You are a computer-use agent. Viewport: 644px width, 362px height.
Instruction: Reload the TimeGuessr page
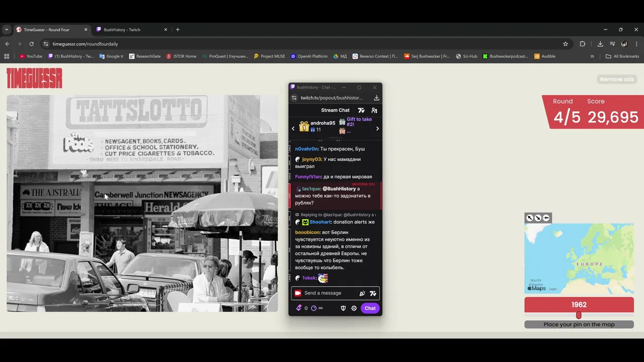point(31,44)
